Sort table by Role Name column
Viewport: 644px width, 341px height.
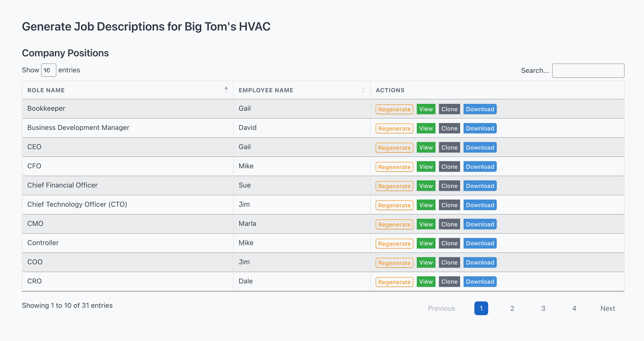[128, 90]
